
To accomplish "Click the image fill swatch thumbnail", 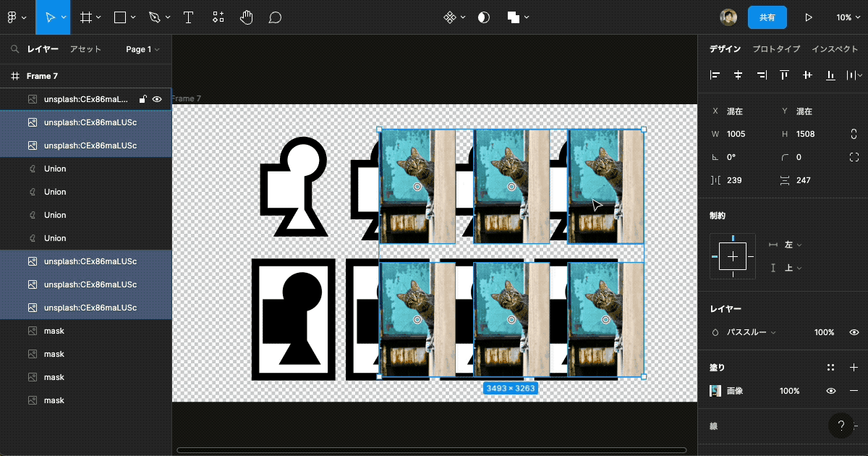I will coord(715,391).
